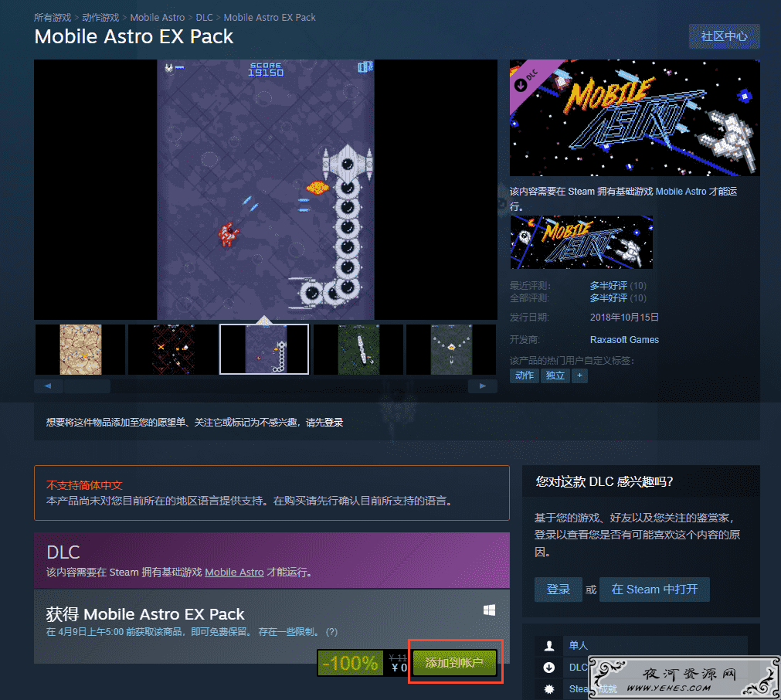
Task: Click Mobile Astro EX Pack breadcrumb
Action: [x=270, y=18]
